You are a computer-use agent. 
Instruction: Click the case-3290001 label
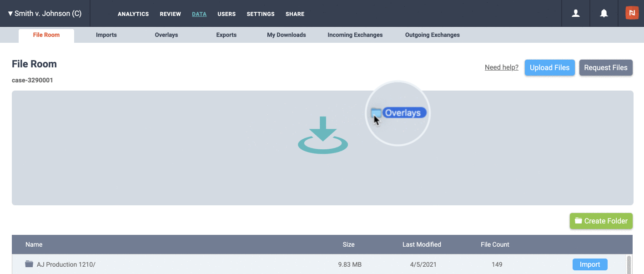pos(32,80)
